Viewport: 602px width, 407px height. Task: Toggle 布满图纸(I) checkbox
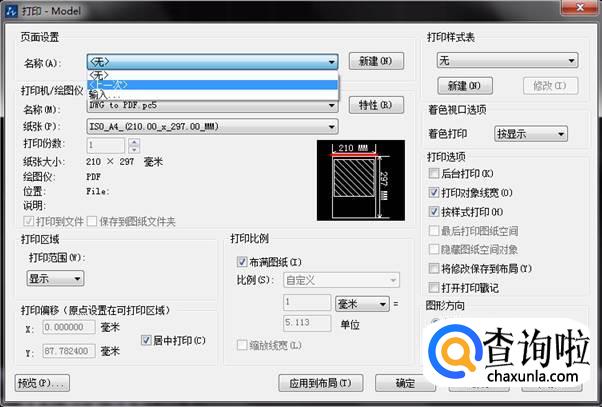pos(242,262)
